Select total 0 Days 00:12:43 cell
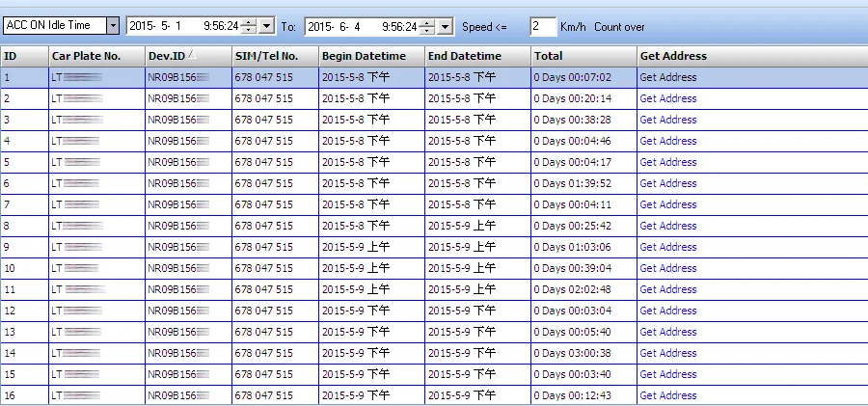 583,396
